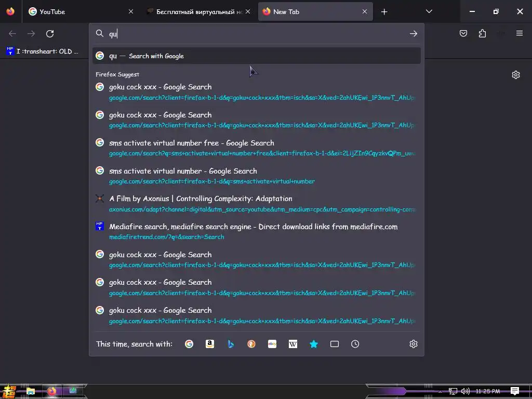
Task: Click the axonius.com URL text
Action: click(262, 209)
